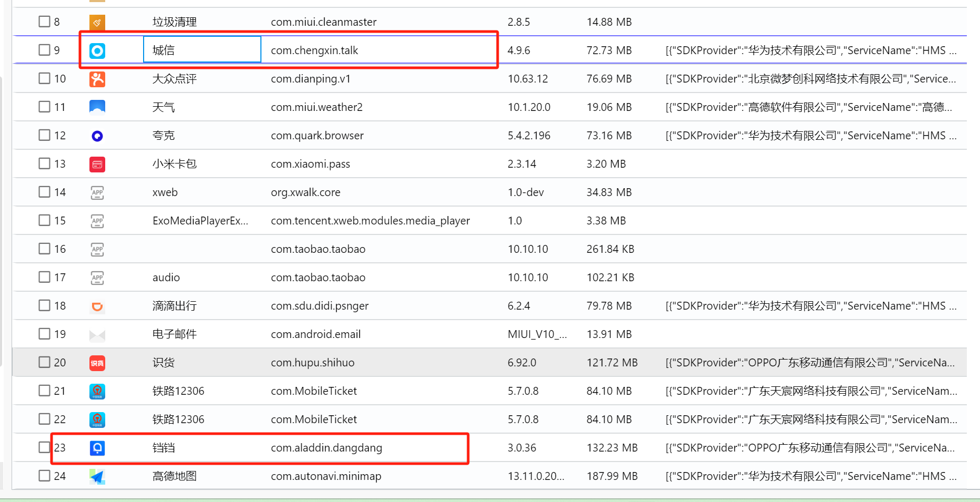This screenshot has width=980, height=502.
Task: Tick the checkbox for row 24
Action: tap(44, 476)
